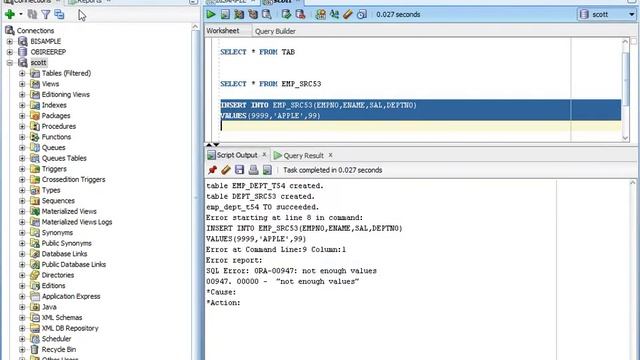
Task: Print the Script Output with printer icon
Action: coord(253,170)
